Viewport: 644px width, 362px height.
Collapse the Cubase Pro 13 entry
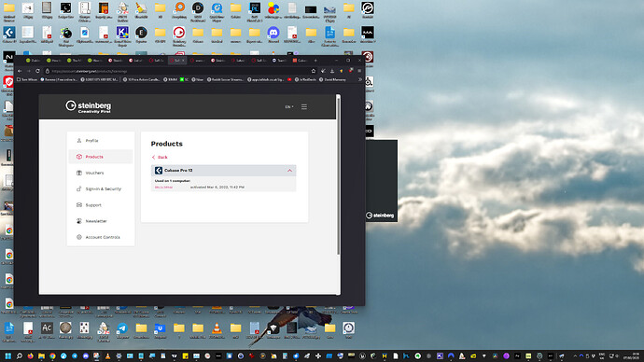point(289,171)
